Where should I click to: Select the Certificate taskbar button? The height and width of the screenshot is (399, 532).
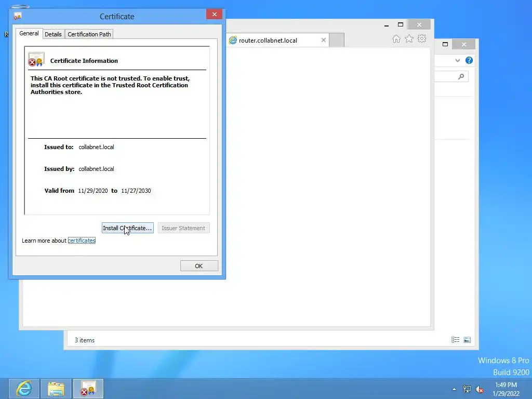(88, 389)
